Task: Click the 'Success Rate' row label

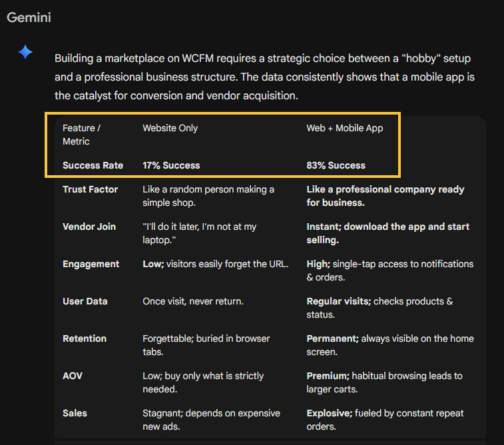Action: 92,165
